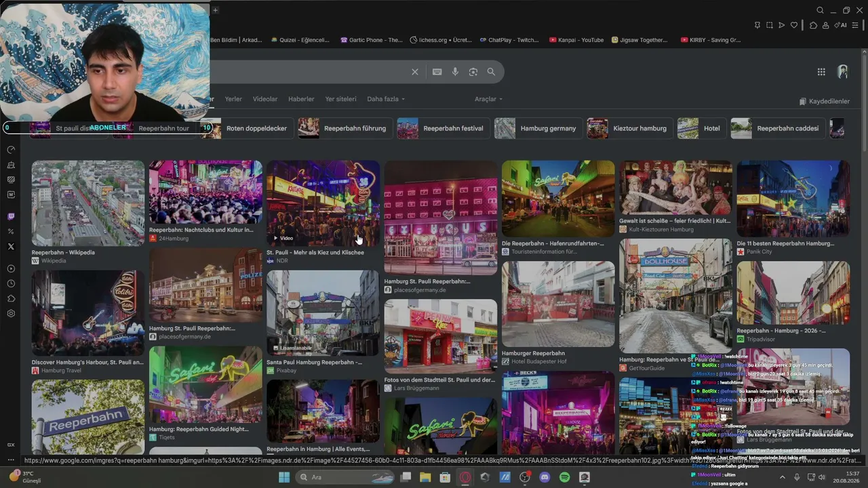Select the Reeperbahn festival filter chip
The height and width of the screenshot is (488, 868).
click(442, 128)
